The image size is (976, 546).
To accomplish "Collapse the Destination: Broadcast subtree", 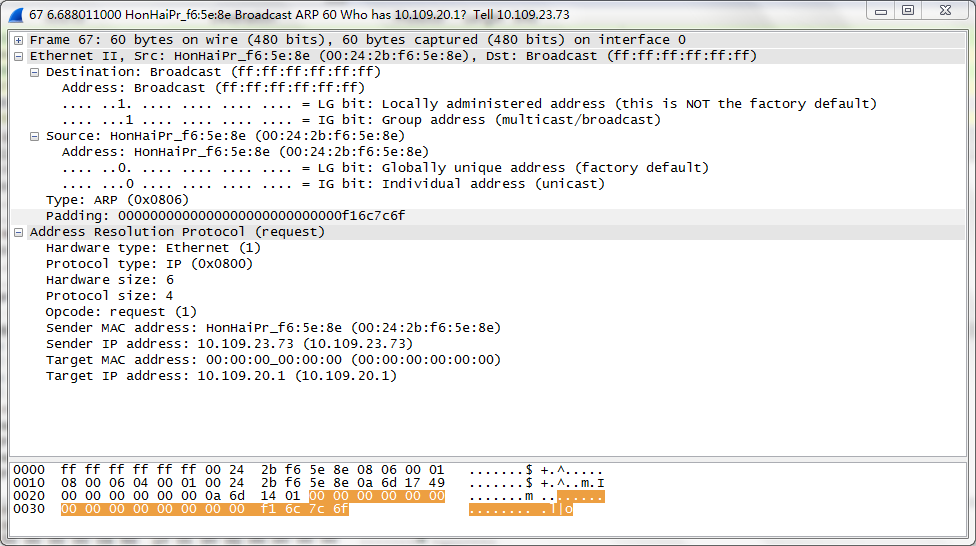I will (35, 72).
